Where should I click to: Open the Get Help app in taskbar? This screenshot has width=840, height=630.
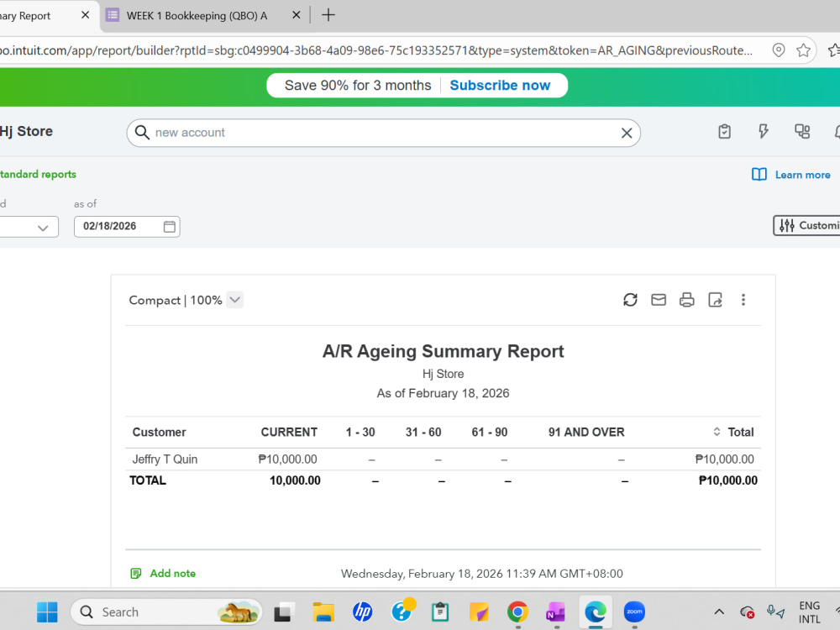coord(402,611)
